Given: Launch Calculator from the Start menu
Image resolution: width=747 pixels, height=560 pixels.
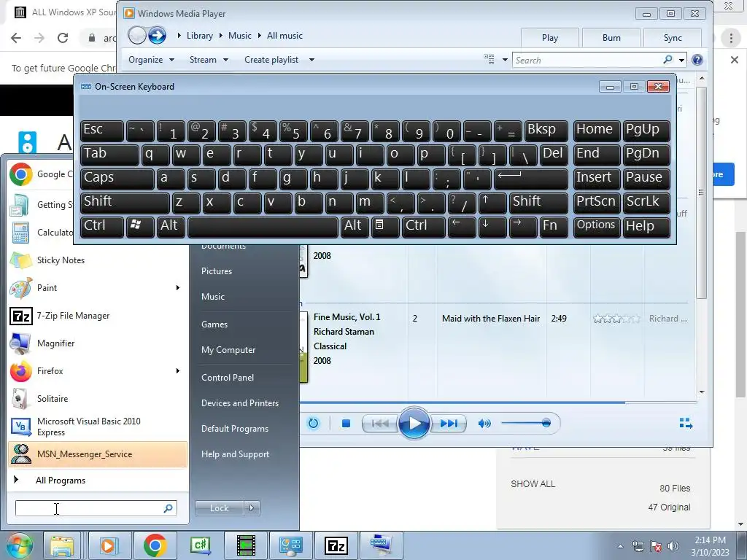Looking at the screenshot, I should (x=41, y=233).
